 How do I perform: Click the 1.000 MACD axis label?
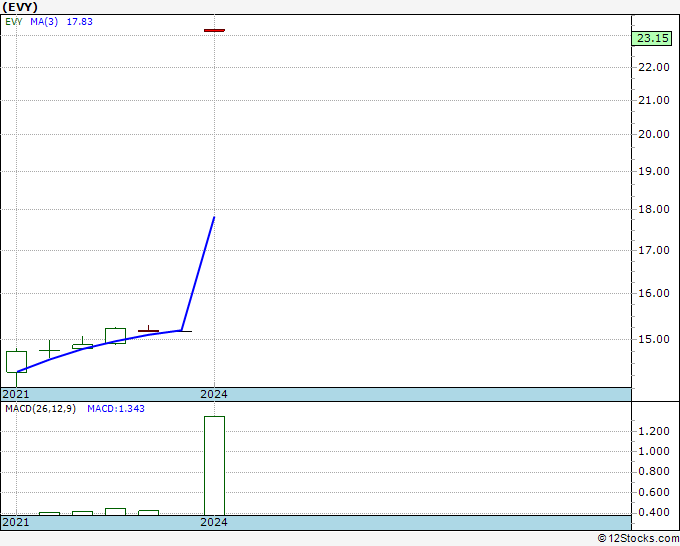[x=654, y=451]
